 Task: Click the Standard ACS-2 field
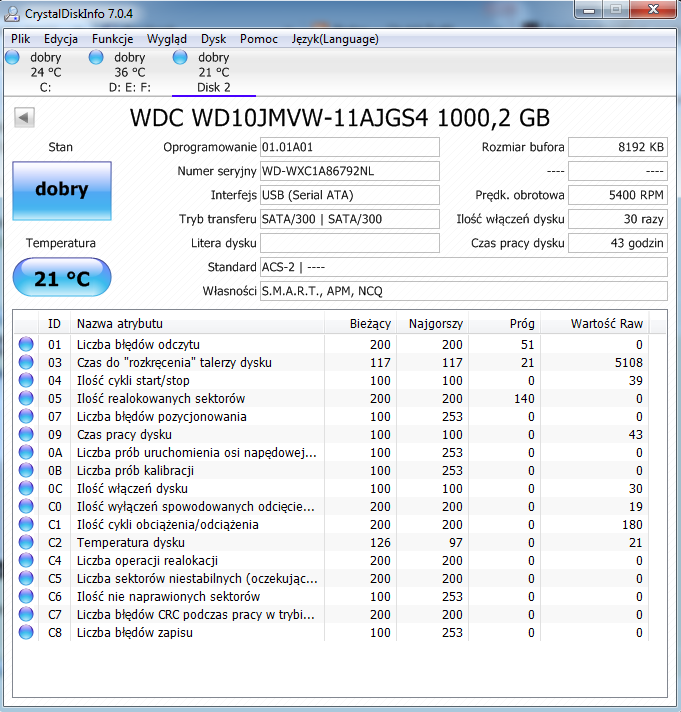464,267
